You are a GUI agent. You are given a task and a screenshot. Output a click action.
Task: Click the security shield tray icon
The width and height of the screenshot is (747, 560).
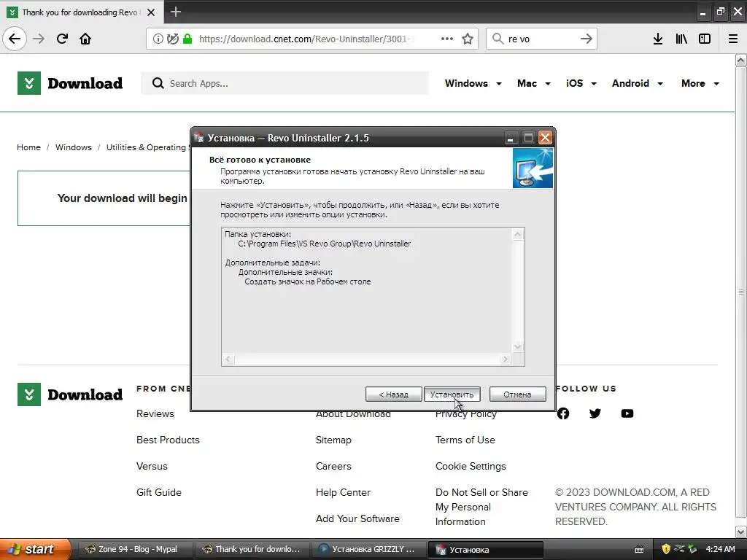(x=665, y=548)
